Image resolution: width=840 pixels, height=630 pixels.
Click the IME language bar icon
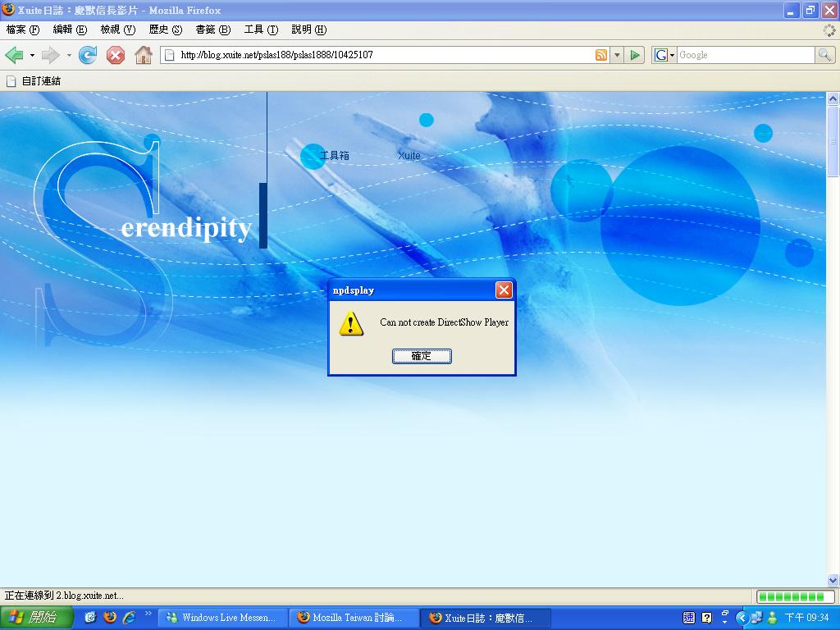(689, 618)
